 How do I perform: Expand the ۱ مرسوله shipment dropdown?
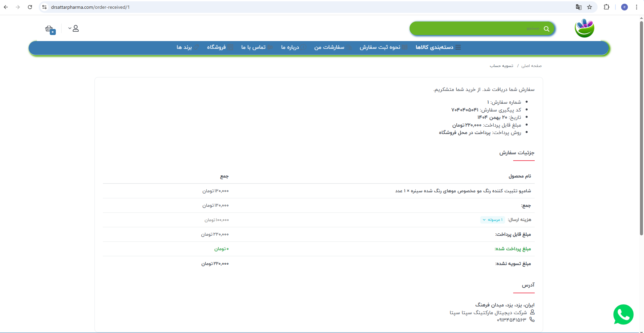pos(492,220)
